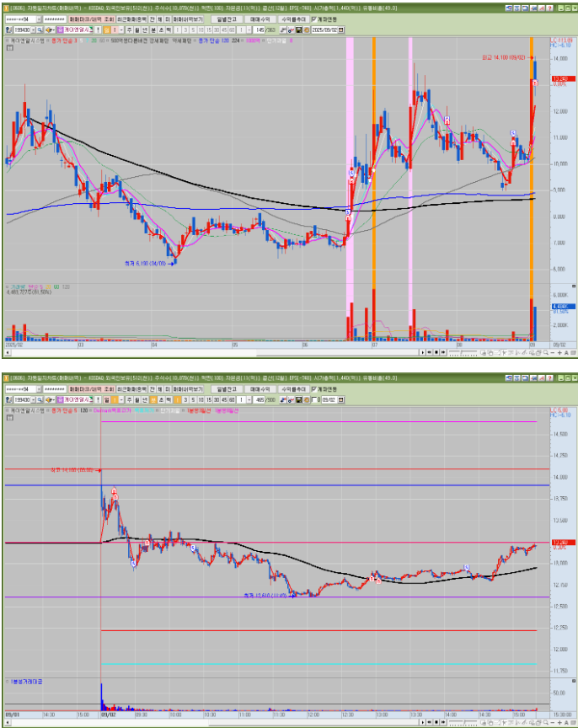Click the leftmost icon before code 199430, upper window
The width and height of the screenshot is (578, 728).
click(8, 29)
